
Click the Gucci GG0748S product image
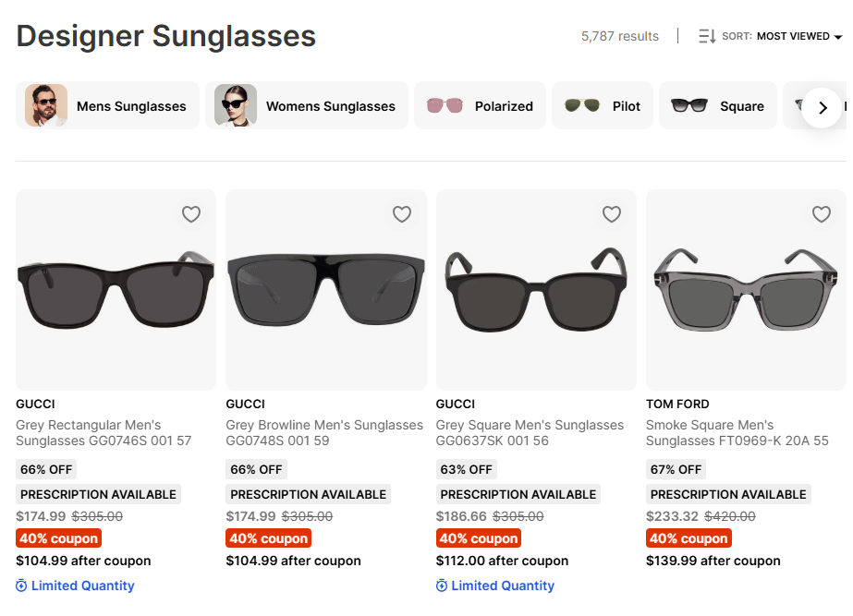(326, 290)
